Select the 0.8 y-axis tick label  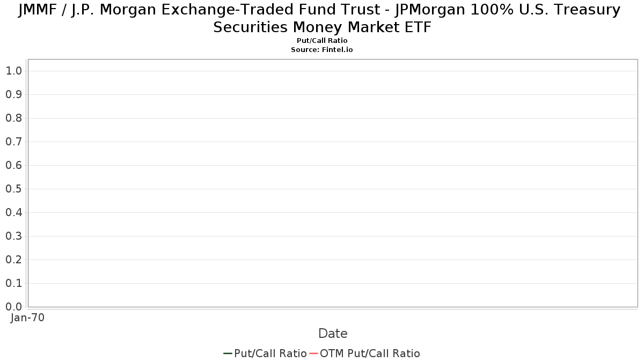click(13, 118)
